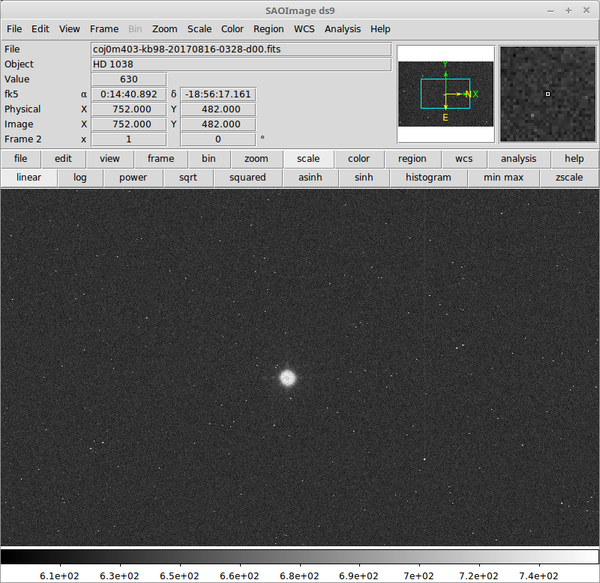The width and height of the screenshot is (600, 583).
Task: Select the region buttonbar tab
Action: (x=411, y=158)
